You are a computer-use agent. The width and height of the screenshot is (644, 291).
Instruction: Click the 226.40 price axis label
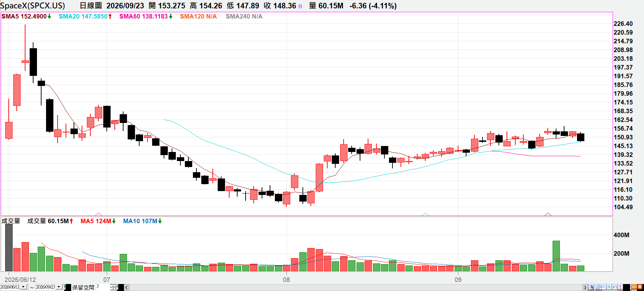[x=623, y=24]
